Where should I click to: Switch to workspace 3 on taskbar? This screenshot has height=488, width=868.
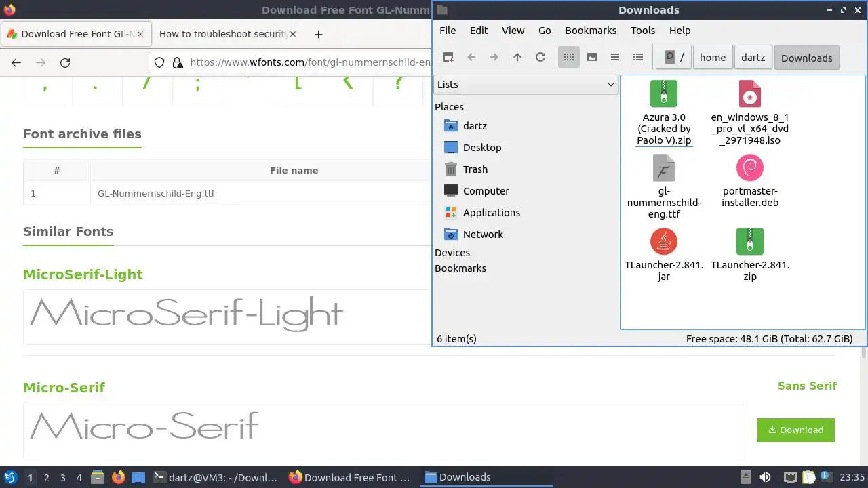62,478
